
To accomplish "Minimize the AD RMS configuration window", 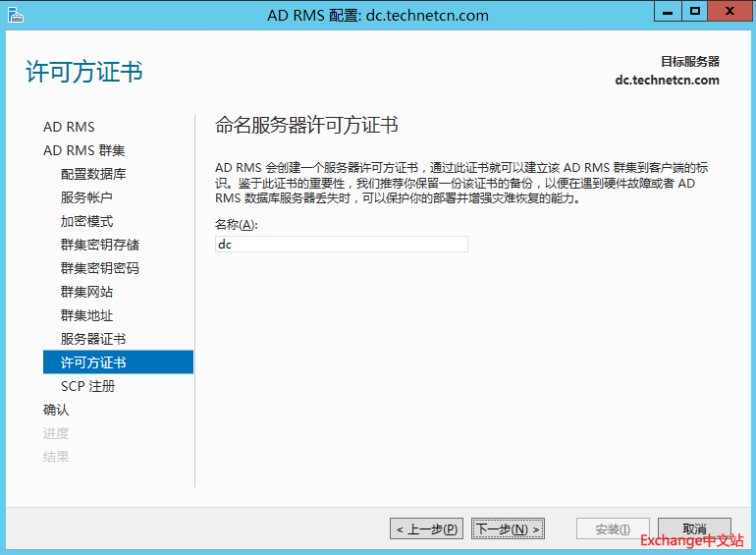I will [668, 12].
